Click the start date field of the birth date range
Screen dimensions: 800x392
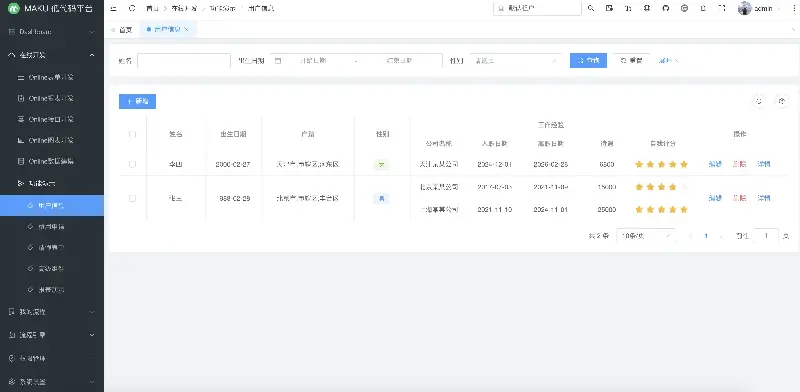[313, 60]
